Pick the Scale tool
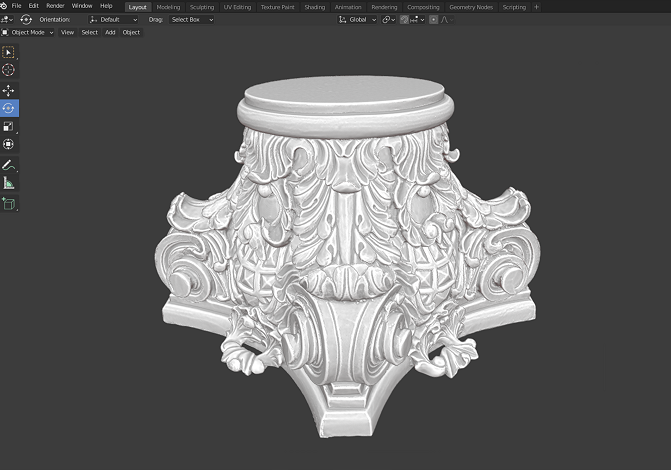This screenshot has height=470, width=671. [9, 126]
